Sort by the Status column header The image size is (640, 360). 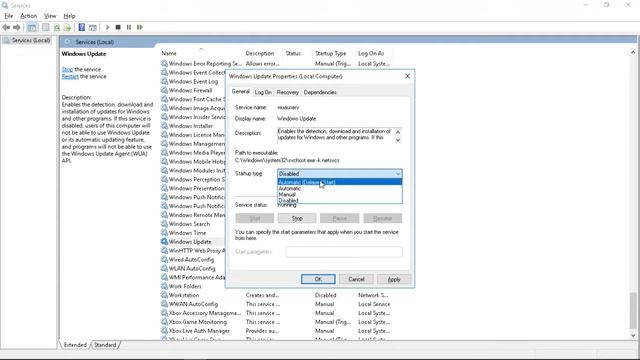(297, 53)
